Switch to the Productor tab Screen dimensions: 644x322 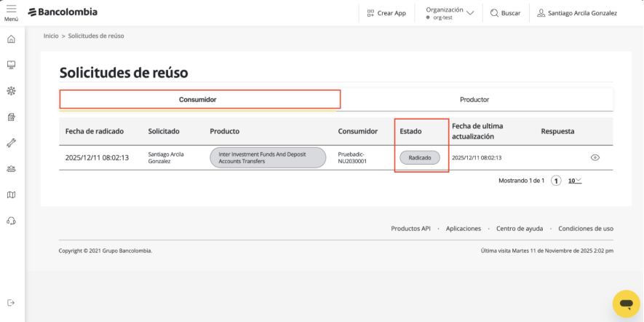474,99
